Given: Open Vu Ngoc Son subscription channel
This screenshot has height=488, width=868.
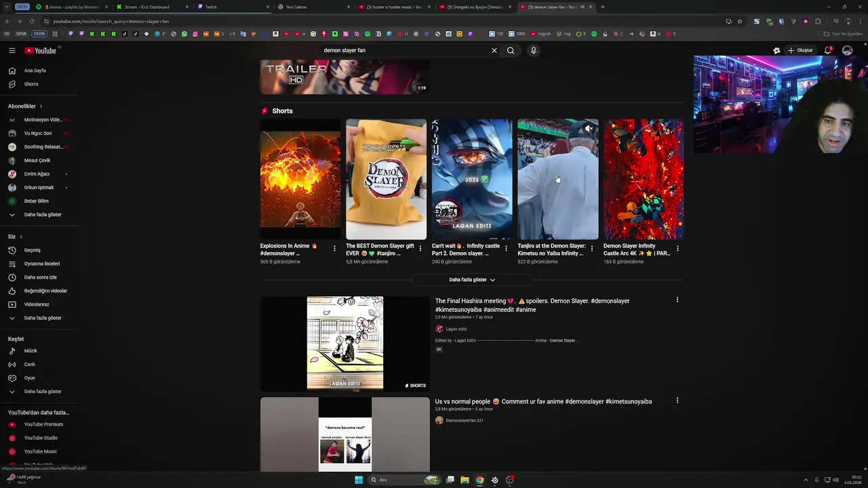Looking at the screenshot, I should [x=37, y=134].
